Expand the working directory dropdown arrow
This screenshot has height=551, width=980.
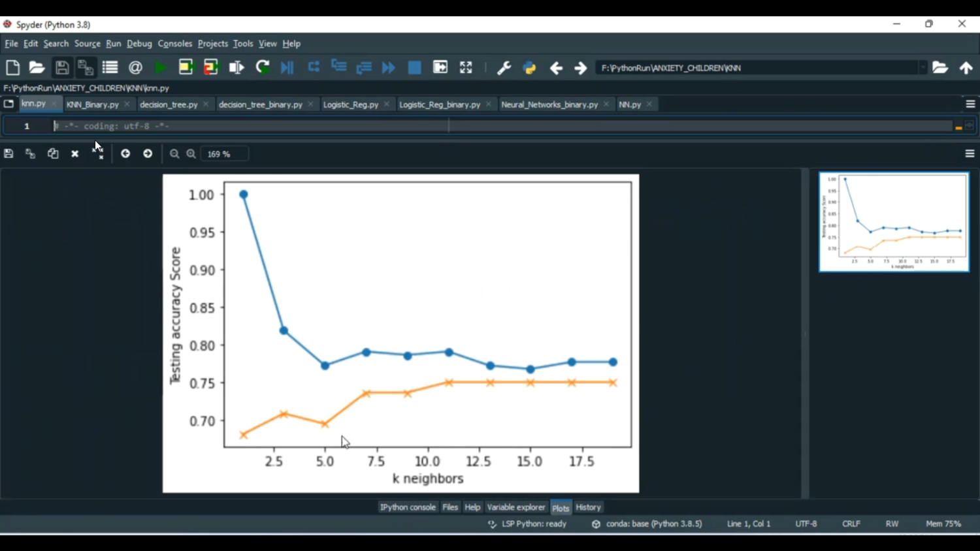[x=923, y=68]
